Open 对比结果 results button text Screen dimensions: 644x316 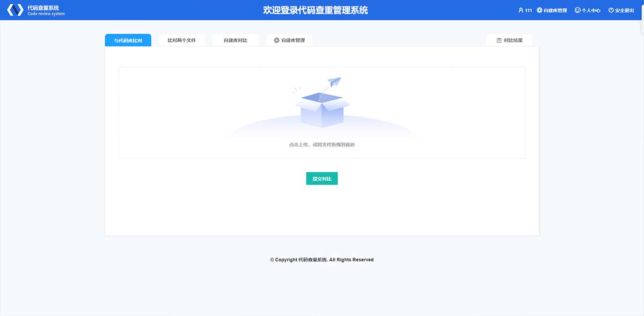[x=513, y=40]
